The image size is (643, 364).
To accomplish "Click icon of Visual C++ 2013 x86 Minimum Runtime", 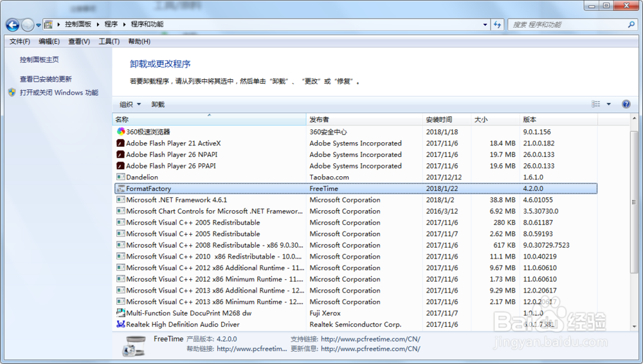I will (121, 301).
